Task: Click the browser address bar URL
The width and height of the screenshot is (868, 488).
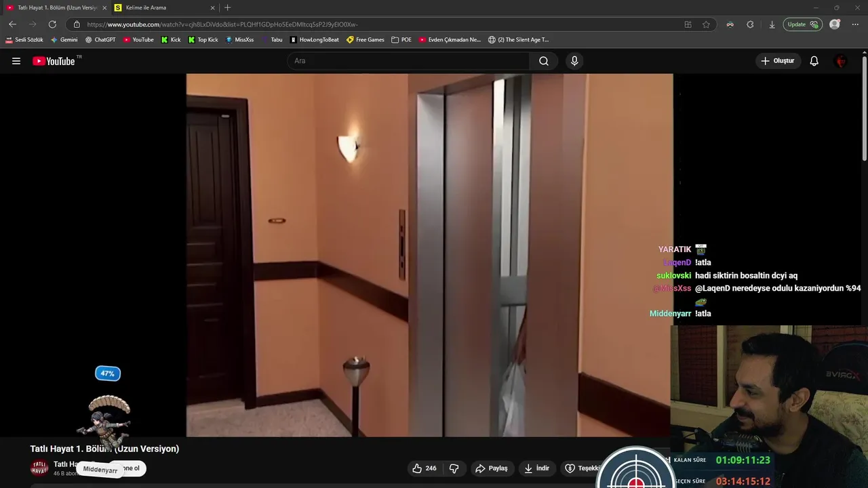Action: tap(222, 24)
